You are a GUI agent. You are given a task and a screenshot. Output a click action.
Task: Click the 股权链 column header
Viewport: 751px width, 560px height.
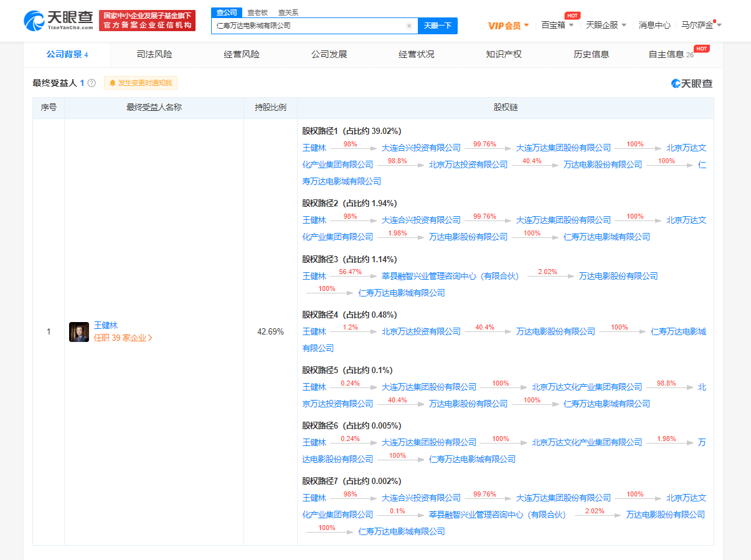pos(506,108)
